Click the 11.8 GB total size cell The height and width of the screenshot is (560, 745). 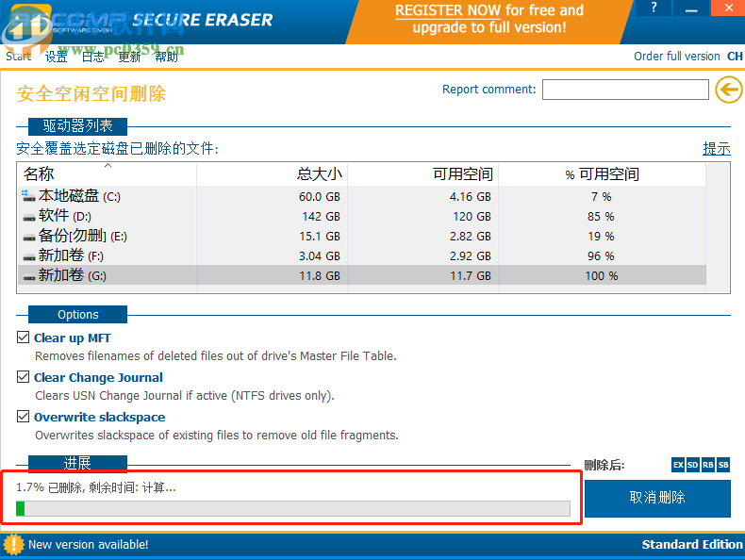(x=320, y=276)
